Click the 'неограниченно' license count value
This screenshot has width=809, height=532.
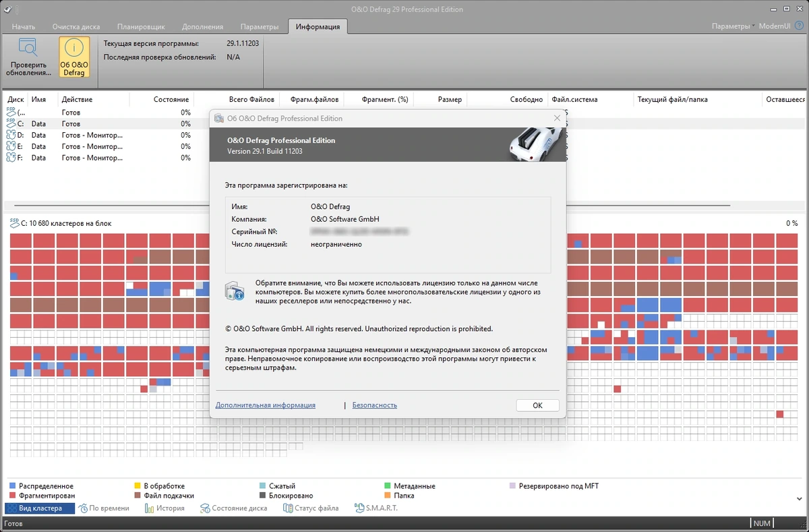click(336, 244)
